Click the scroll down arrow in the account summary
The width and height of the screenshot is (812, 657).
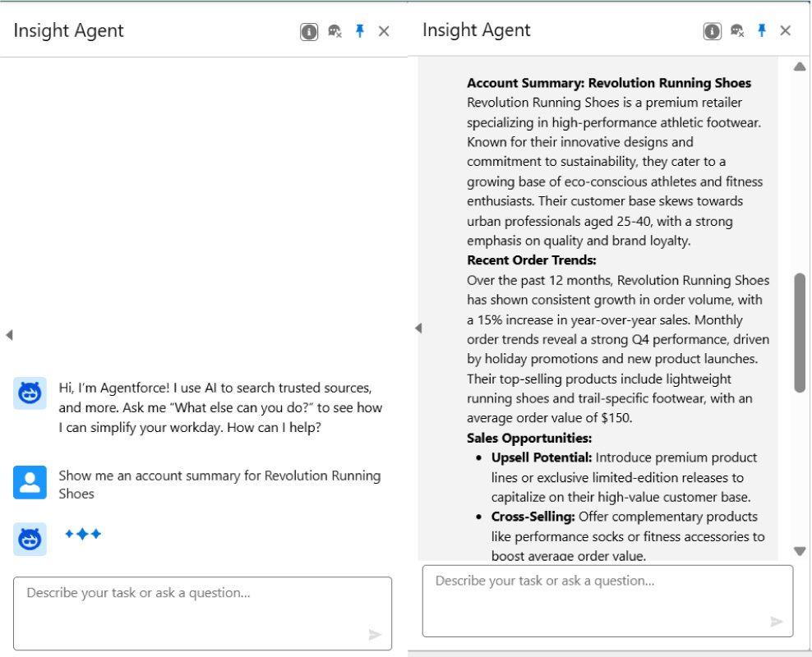[800, 551]
